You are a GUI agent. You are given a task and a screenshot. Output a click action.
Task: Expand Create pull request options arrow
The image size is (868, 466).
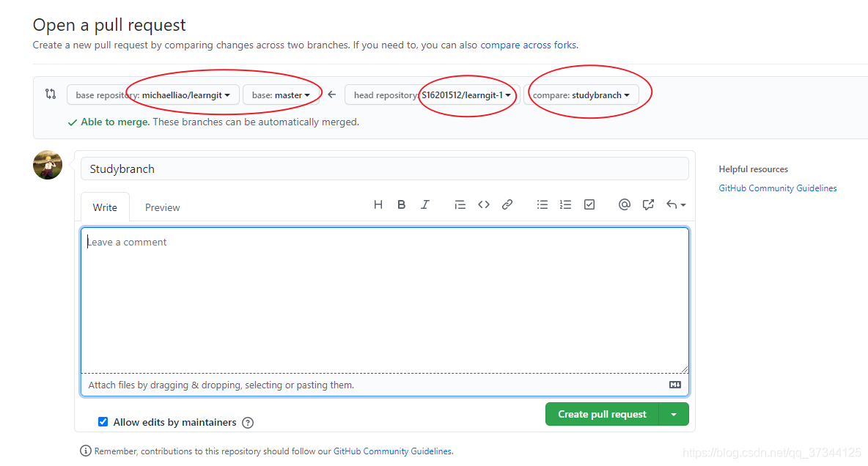tap(674, 414)
